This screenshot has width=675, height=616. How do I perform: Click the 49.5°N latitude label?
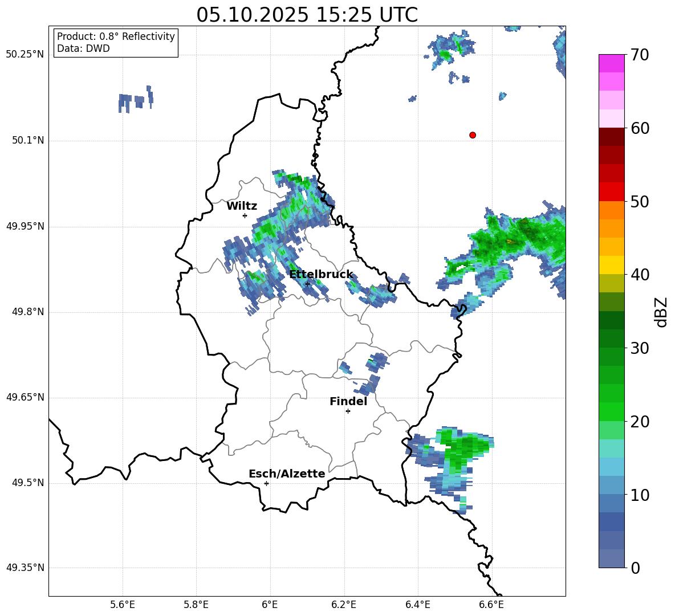pyautogui.click(x=29, y=483)
